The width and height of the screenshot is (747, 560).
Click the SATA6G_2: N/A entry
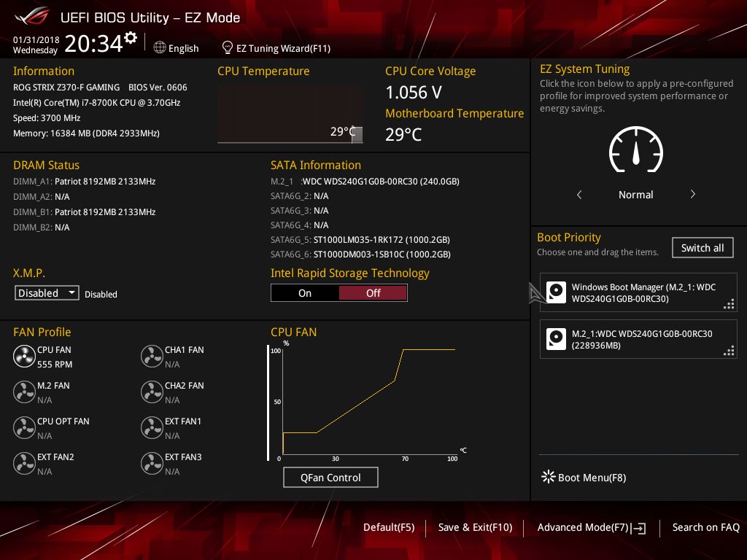300,195
